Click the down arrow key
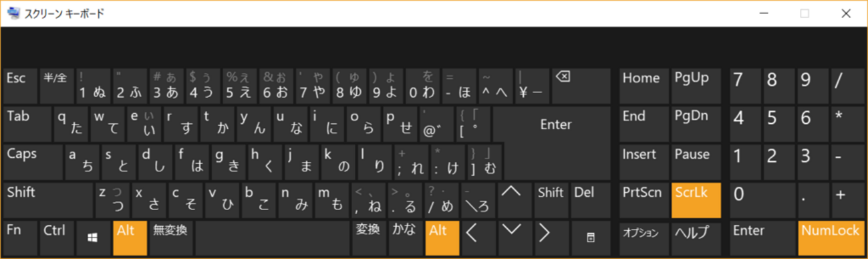The height and width of the screenshot is (259, 868). tap(512, 238)
